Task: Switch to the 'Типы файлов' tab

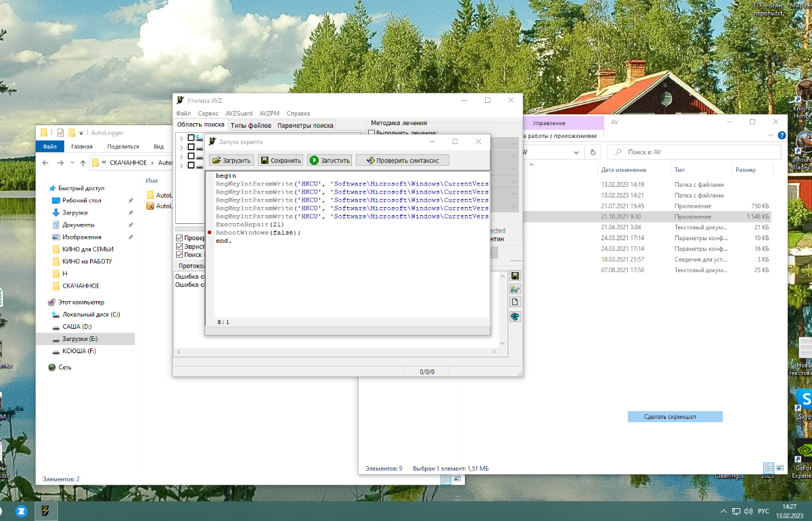Action: (x=250, y=125)
